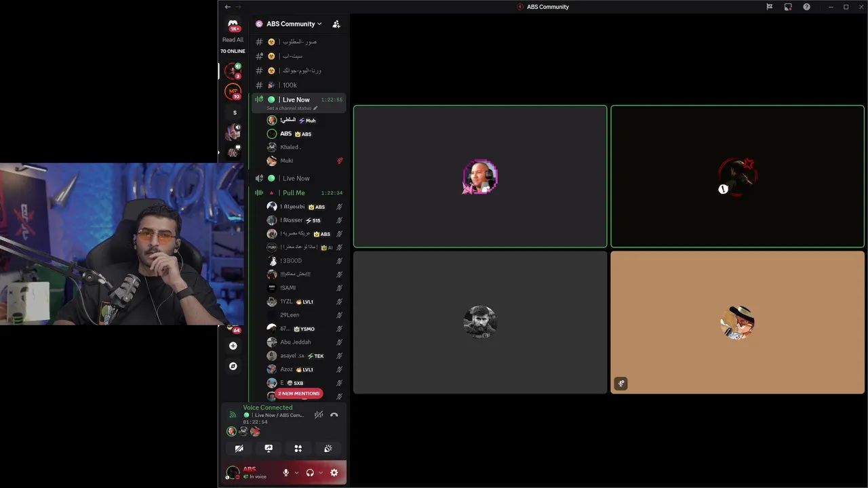Open Help question mark in title bar
This screenshot has width=868, height=488.
(806, 7)
